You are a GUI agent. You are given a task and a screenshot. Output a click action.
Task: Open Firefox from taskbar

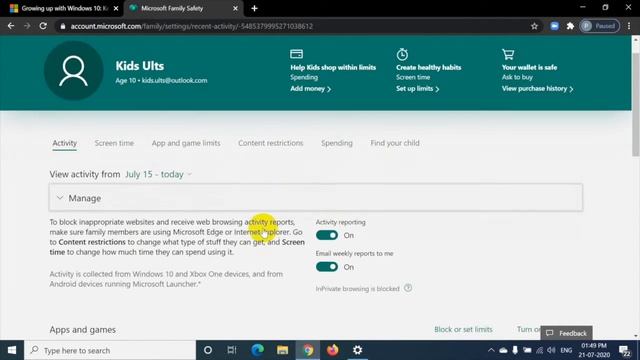click(x=333, y=350)
